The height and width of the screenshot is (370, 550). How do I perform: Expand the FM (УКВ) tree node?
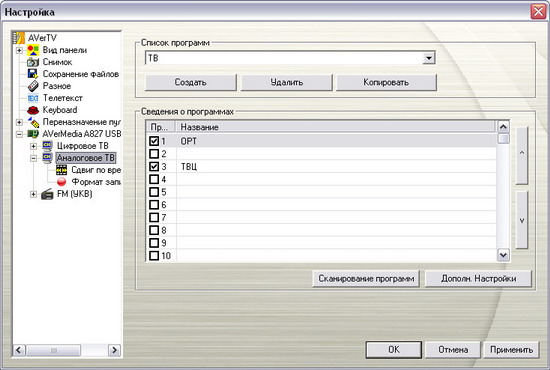[33, 194]
